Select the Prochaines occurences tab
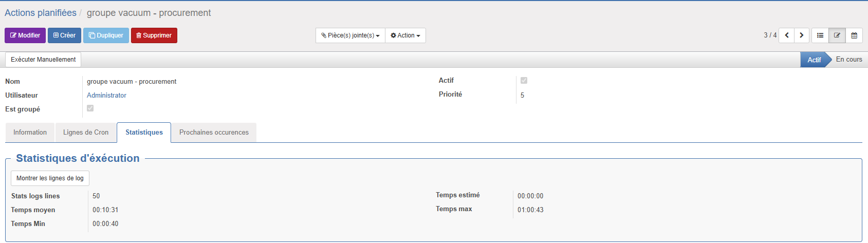 pyautogui.click(x=214, y=133)
